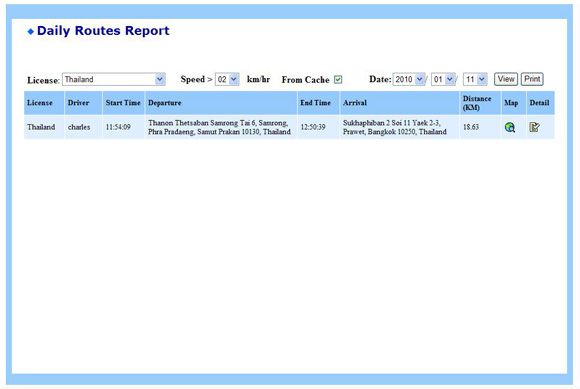Screen dimensions: 580x389
Task: Open the License dropdown showing Thailand
Action: (x=114, y=80)
